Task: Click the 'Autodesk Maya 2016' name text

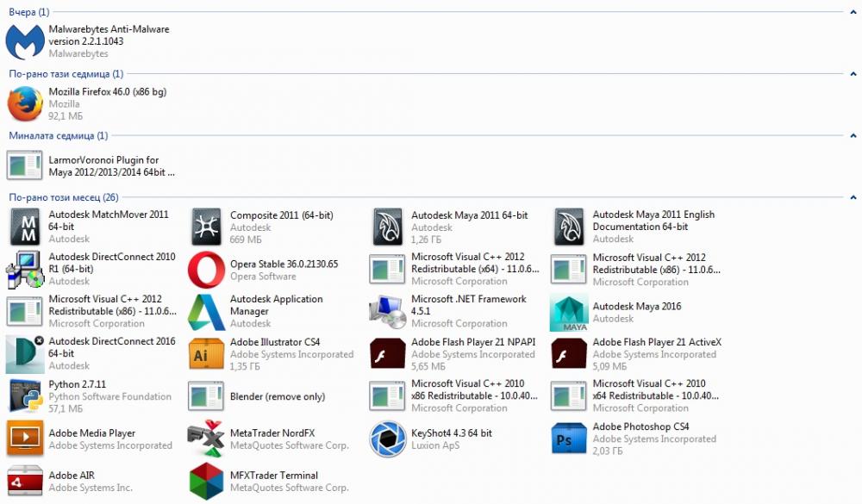Action: click(637, 306)
